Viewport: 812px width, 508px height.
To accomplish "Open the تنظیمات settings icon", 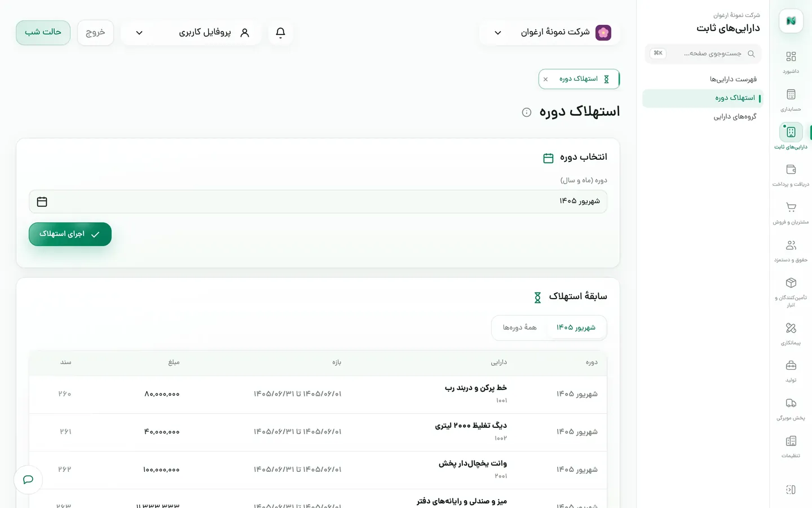I will click(791, 441).
